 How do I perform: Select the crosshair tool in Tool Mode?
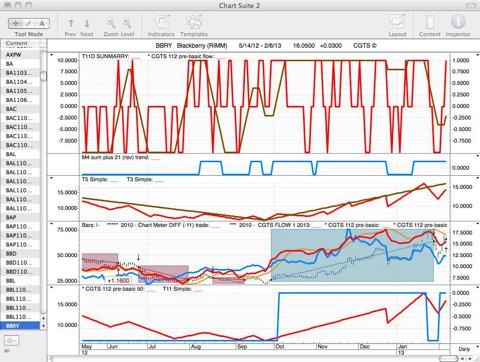(x=15, y=23)
